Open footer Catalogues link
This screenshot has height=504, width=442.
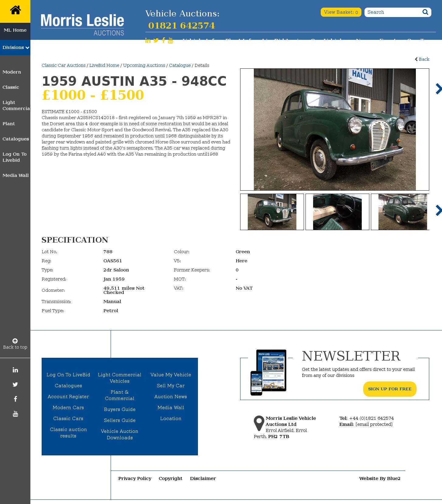[x=68, y=386]
